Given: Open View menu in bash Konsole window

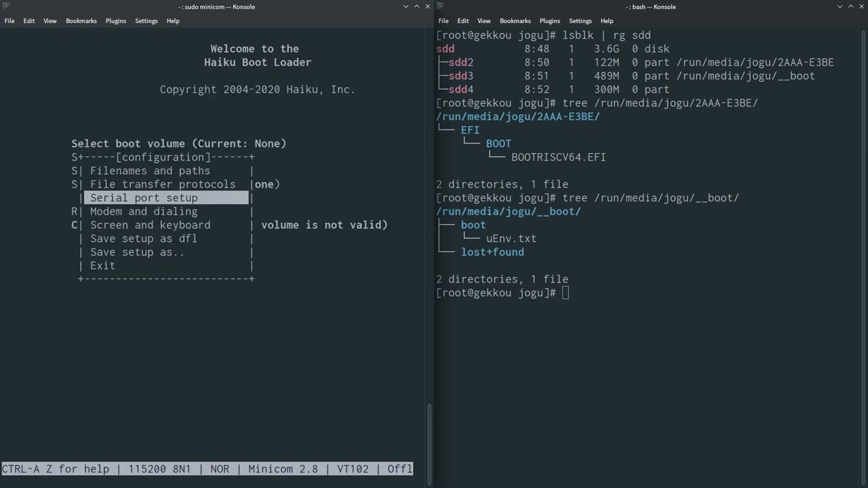Looking at the screenshot, I should pos(484,21).
